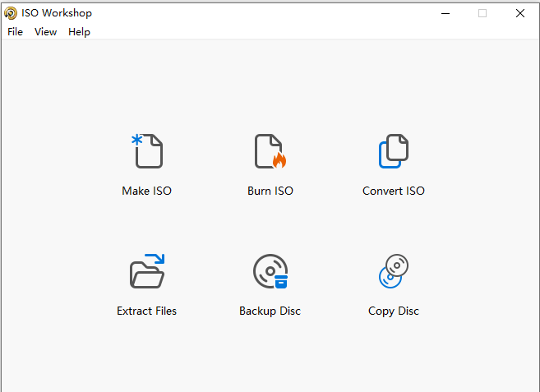
Task: Click the "Make ISO" text label
Action: 147,191
